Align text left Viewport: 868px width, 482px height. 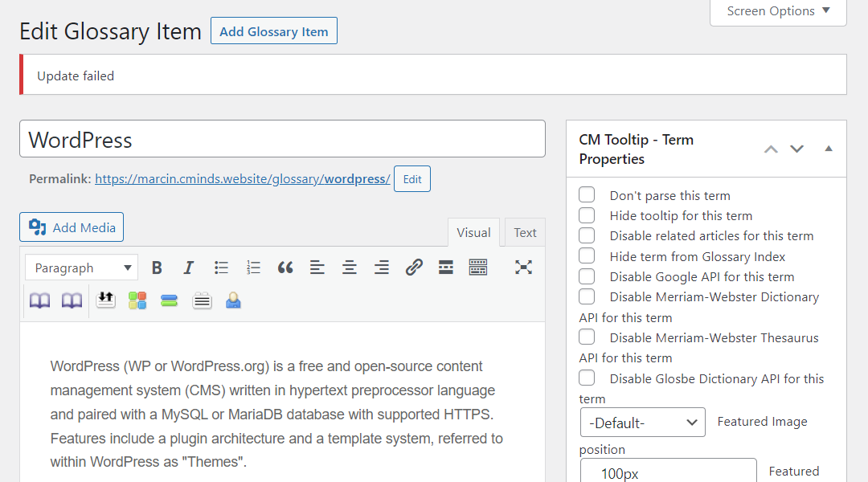(x=317, y=268)
